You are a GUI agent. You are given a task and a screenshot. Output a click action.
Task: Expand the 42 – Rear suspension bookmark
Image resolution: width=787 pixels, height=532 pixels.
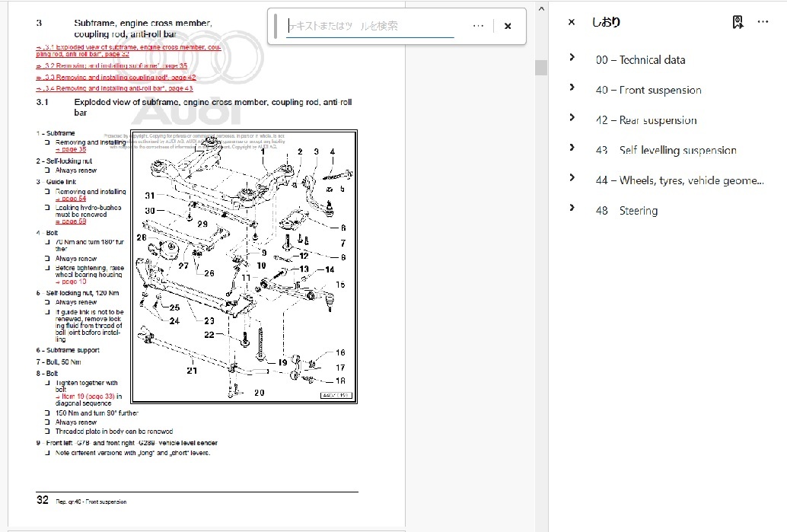[572, 117]
